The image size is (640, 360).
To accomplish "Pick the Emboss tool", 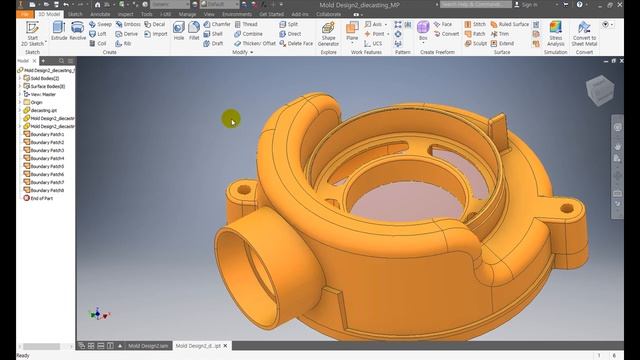I will 128,24.
